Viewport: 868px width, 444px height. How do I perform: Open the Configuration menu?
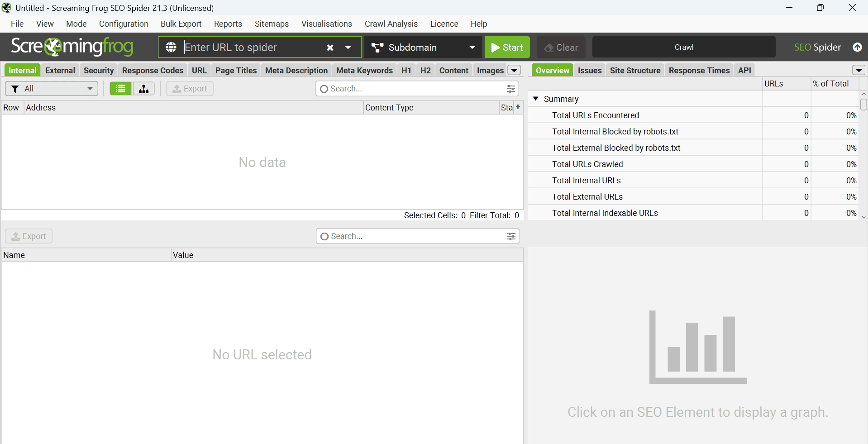[x=124, y=24]
